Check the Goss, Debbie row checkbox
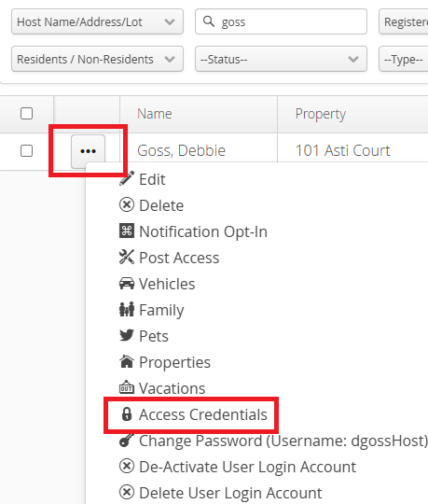Image resolution: width=428 pixels, height=504 pixels. 26,151
